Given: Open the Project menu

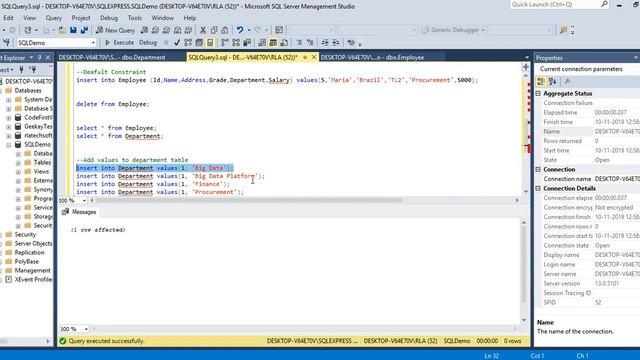Looking at the screenshot, I should point(81,18).
